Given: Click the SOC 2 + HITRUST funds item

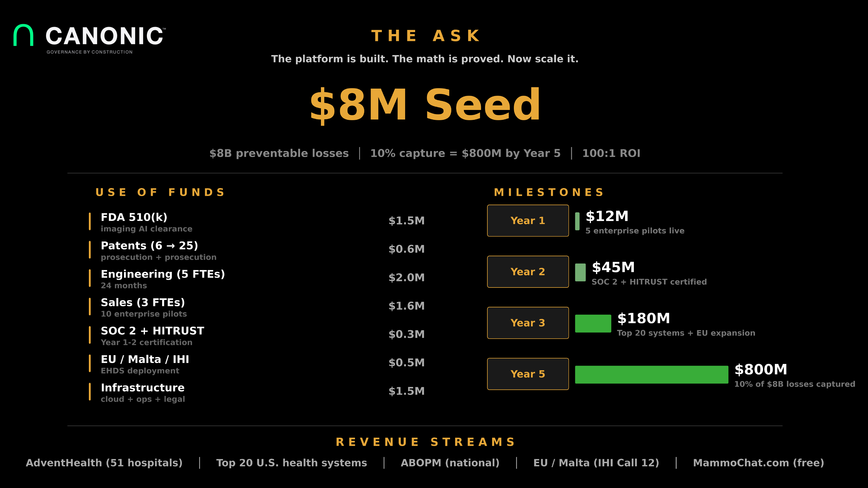Looking at the screenshot, I should point(152,331).
